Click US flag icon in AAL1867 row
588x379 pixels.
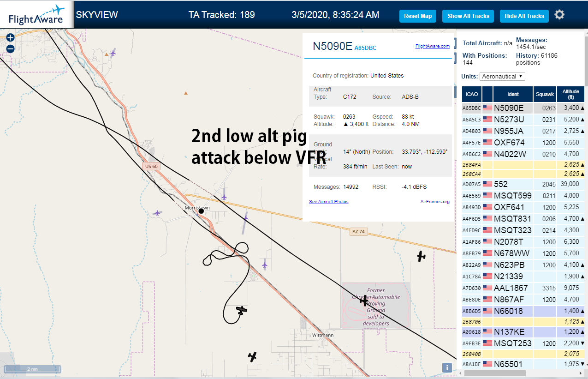point(487,288)
